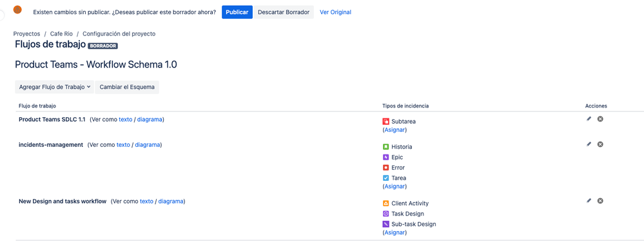Discard draft via Descartar Borrador
644x242 pixels.
point(284,12)
